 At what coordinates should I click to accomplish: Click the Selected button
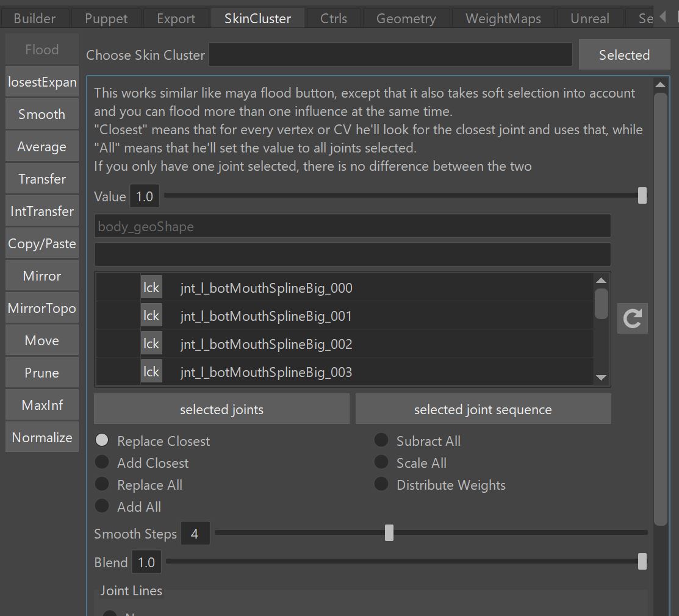[x=624, y=54]
